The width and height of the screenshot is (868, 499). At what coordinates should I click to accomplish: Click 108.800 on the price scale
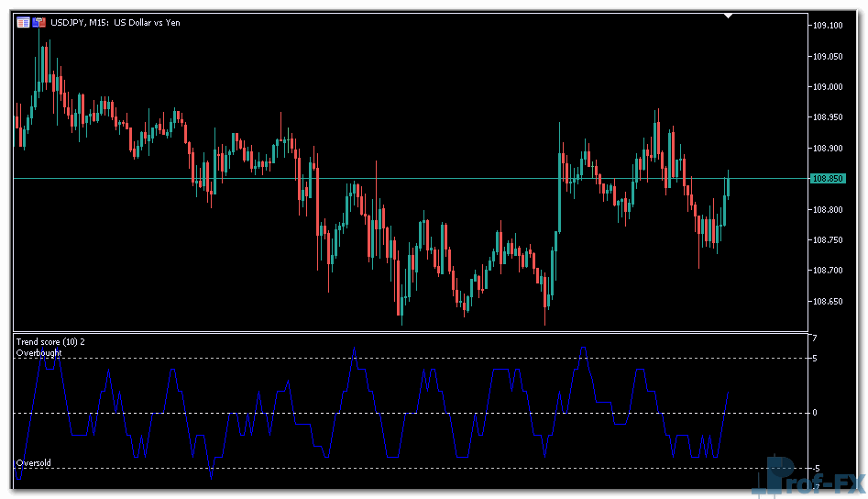click(x=828, y=210)
